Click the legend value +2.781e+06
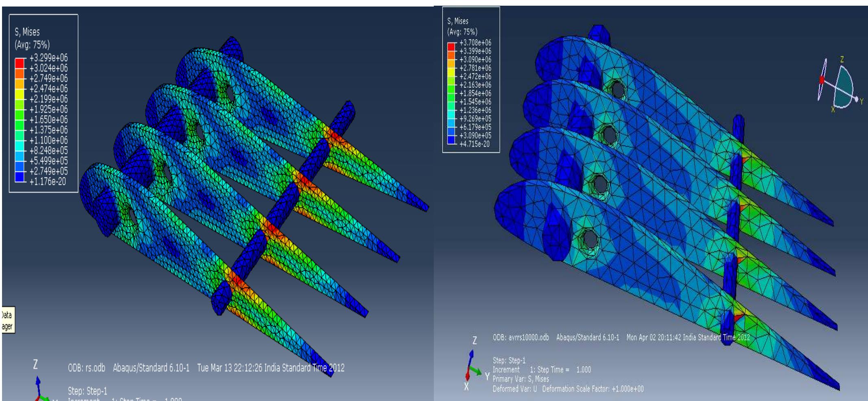Viewport: 868px width, 401px height. [475, 68]
